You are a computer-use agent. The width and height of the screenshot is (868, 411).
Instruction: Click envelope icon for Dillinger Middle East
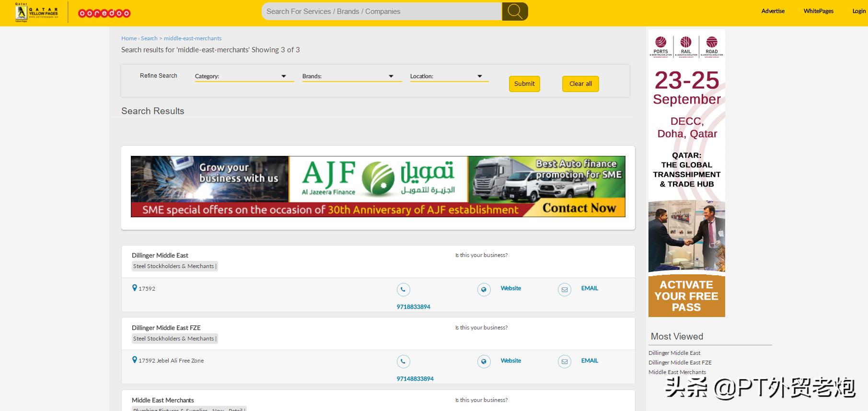(564, 290)
